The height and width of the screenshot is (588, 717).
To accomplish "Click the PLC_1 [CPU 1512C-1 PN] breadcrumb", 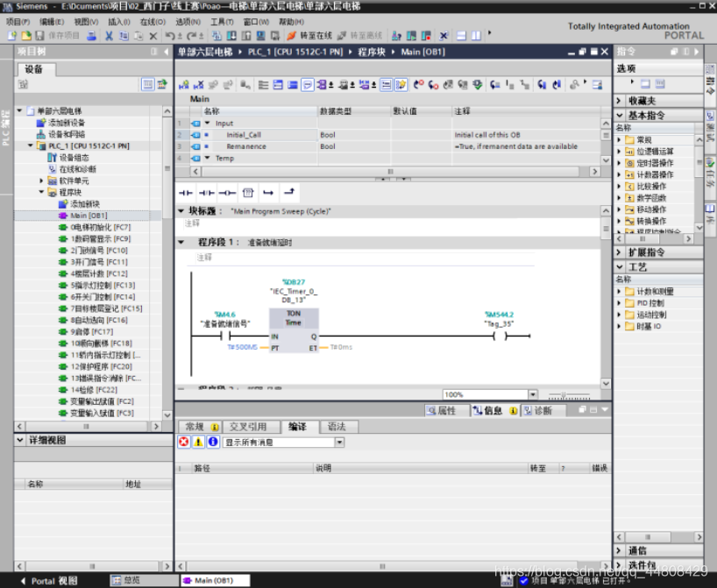I will (x=295, y=52).
